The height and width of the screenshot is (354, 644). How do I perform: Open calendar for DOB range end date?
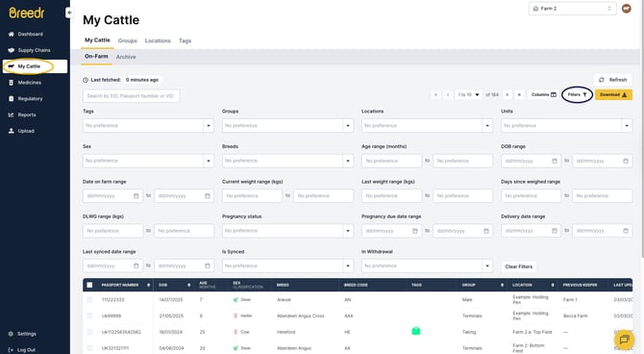coord(626,161)
